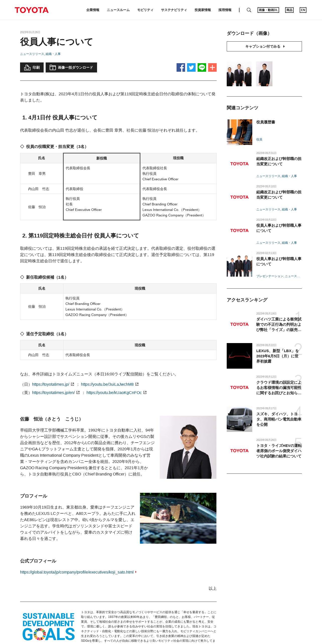Click TOYOTA logo beside 03月22日 article

239,230
